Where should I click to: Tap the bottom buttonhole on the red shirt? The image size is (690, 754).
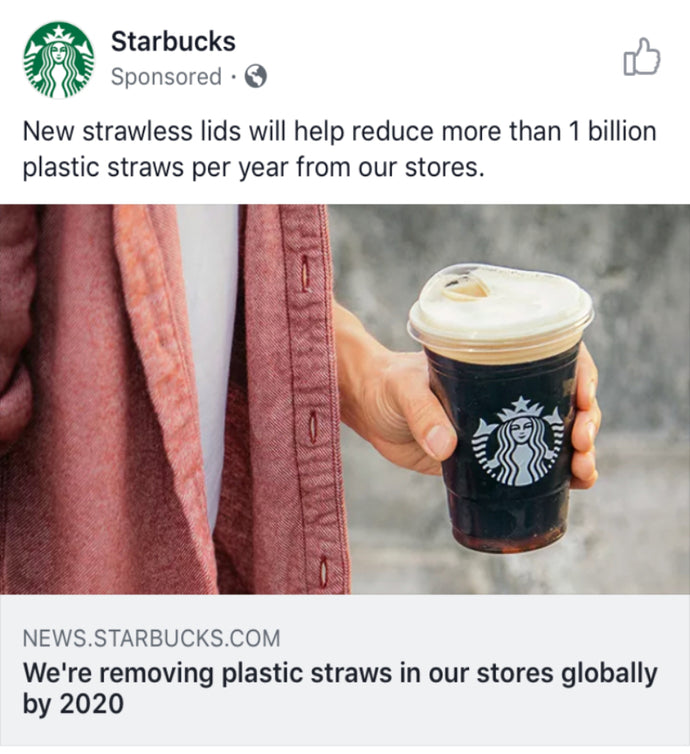pos(323,571)
